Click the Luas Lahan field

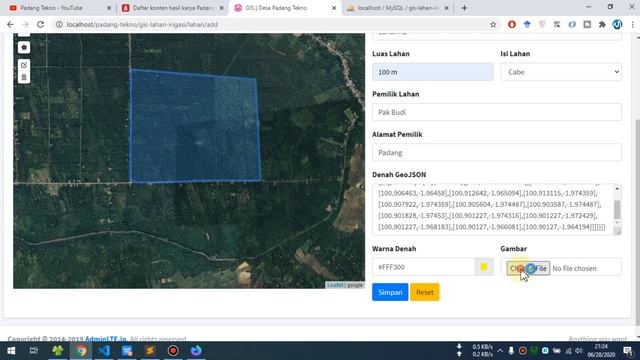[x=433, y=72]
